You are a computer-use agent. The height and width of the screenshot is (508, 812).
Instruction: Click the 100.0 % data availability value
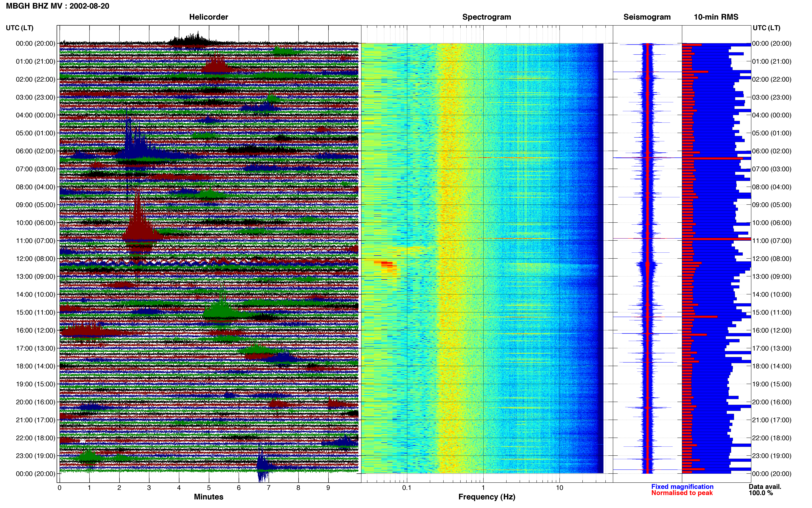761,493
